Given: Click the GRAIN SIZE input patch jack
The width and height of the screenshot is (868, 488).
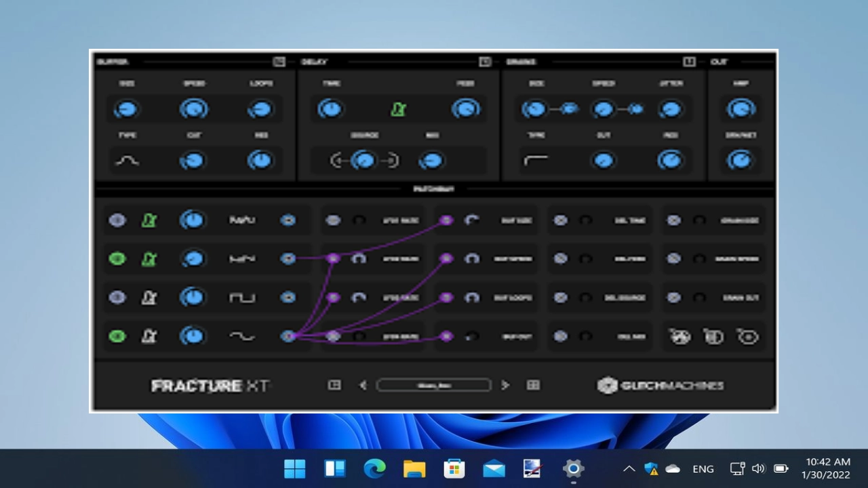Looking at the screenshot, I should pos(673,220).
